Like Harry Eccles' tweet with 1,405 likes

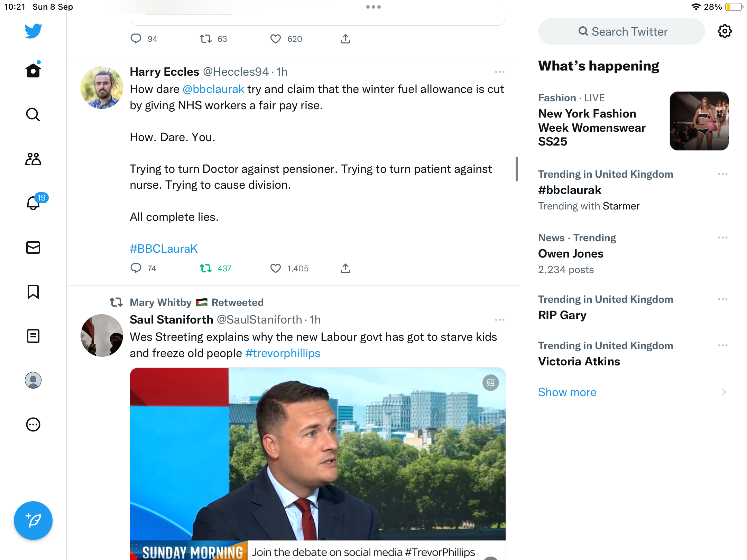pyautogui.click(x=276, y=268)
